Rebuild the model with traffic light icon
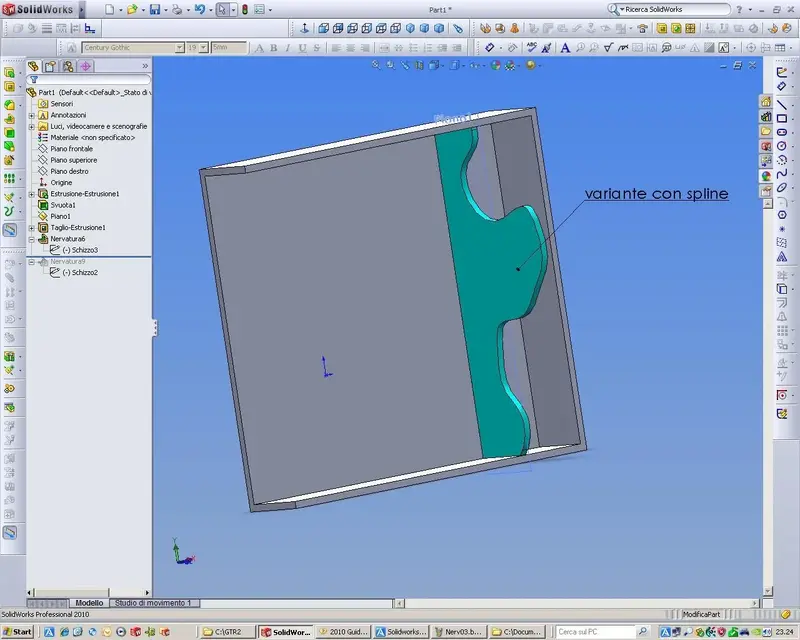Viewport: 800px width, 640px height. pyautogui.click(x=245, y=10)
